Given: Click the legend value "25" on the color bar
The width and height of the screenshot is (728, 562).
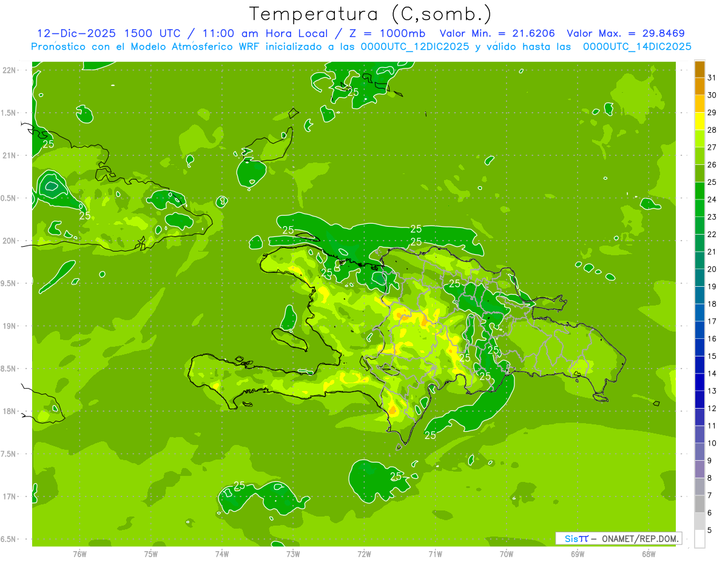Looking at the screenshot, I should click(712, 182).
